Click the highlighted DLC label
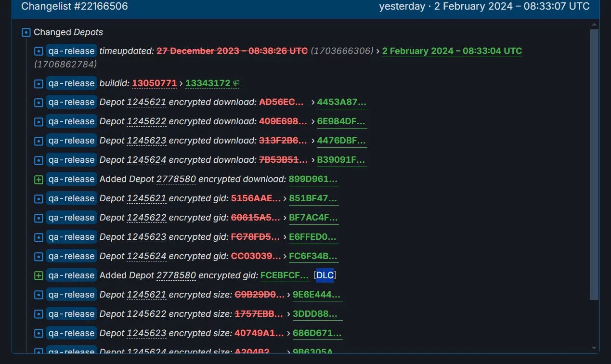This screenshot has width=611, height=364. coord(325,275)
